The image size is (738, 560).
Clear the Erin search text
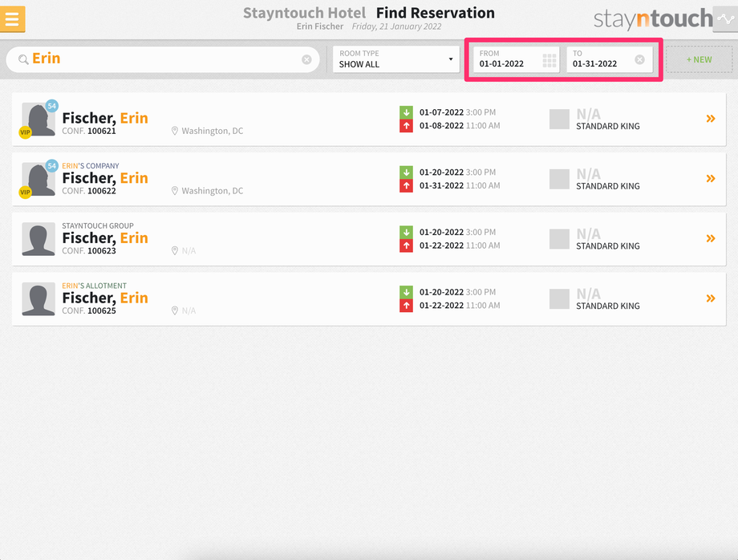point(306,59)
